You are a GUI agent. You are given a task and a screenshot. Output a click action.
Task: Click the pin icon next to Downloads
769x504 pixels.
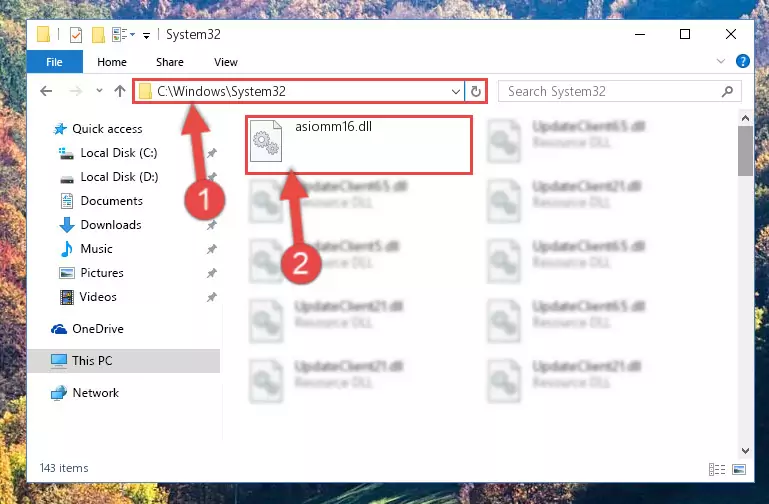click(211, 225)
